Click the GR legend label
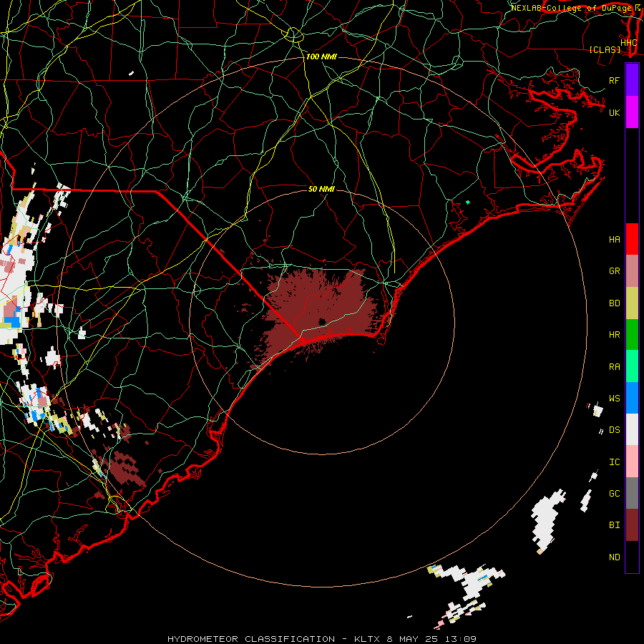Image resolution: width=644 pixels, height=644 pixels. [x=615, y=271]
